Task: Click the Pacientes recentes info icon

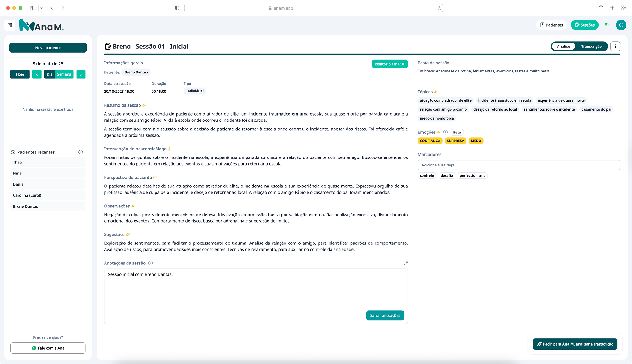Action: pyautogui.click(x=81, y=152)
